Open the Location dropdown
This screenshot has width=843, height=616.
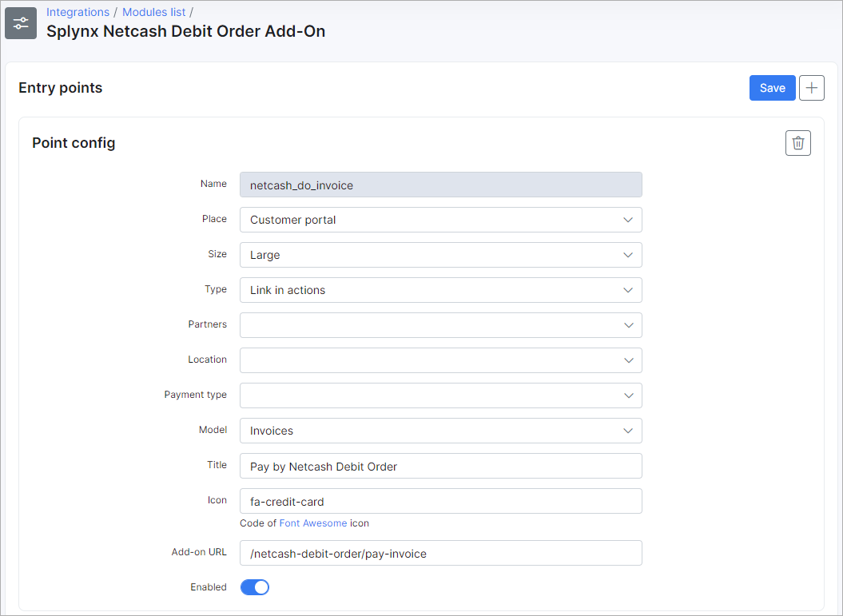[x=440, y=360]
